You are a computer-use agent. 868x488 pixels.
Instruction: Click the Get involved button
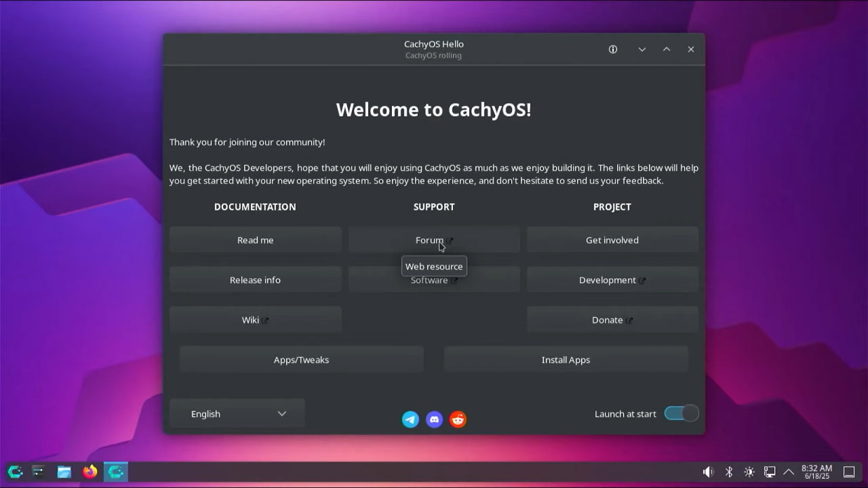(612, 240)
